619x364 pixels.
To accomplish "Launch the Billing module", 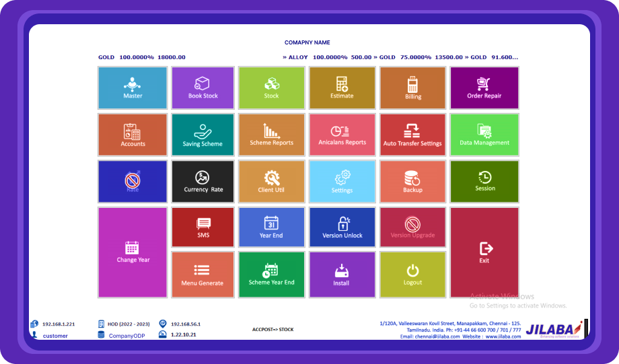I will point(412,88).
